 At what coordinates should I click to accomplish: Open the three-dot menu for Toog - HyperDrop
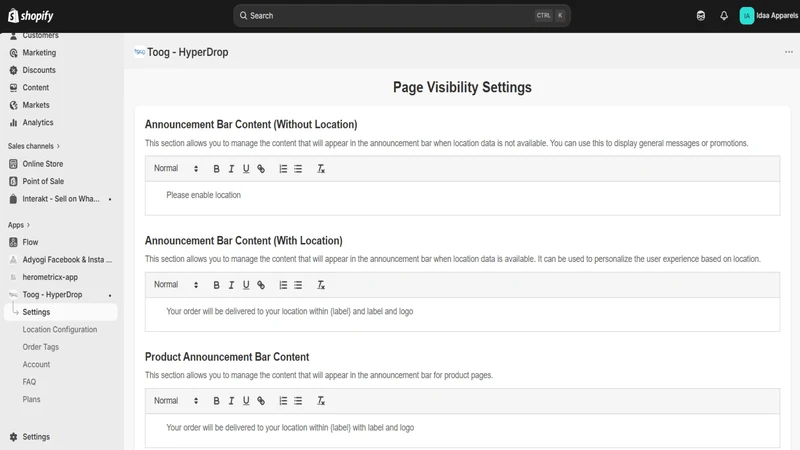pos(789,52)
